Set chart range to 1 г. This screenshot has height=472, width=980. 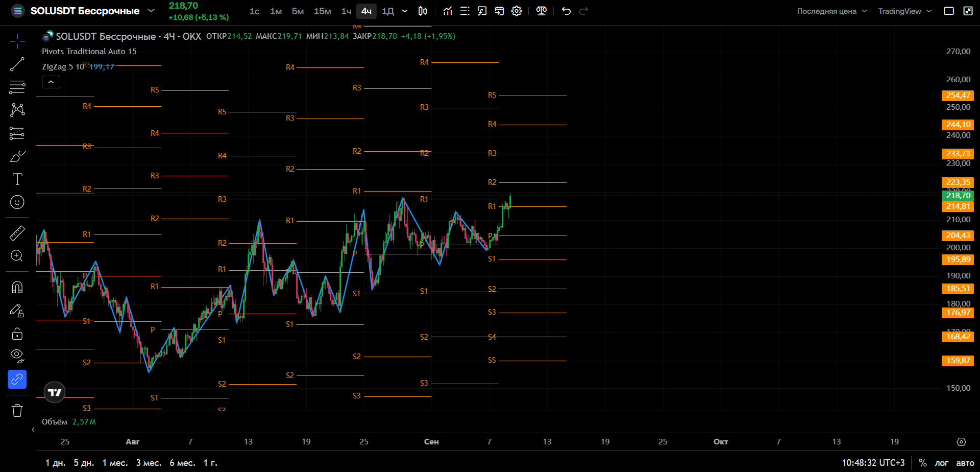click(x=210, y=463)
